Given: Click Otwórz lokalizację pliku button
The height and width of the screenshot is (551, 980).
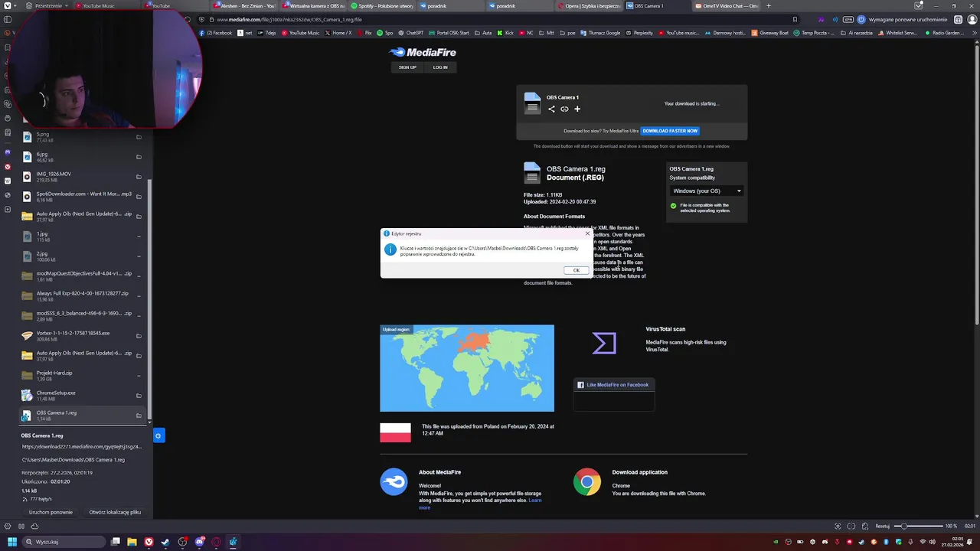Looking at the screenshot, I should (x=115, y=512).
